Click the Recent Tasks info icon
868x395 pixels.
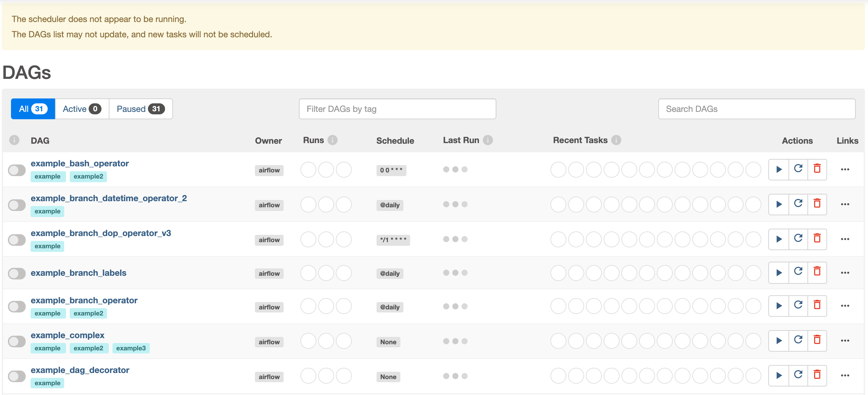[x=616, y=140]
